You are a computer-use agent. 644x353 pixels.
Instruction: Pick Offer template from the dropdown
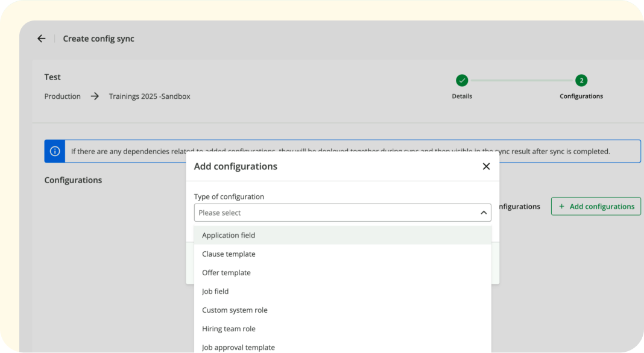tap(226, 273)
